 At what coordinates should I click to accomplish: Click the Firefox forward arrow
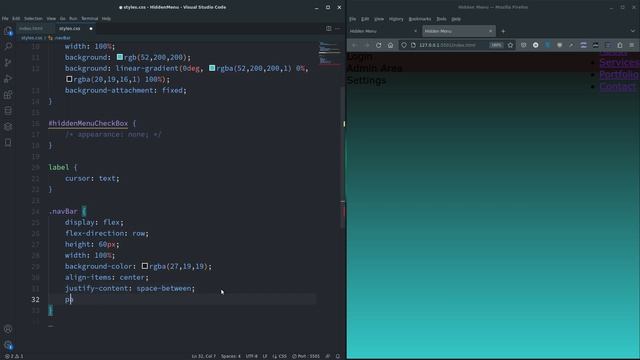click(x=367, y=45)
